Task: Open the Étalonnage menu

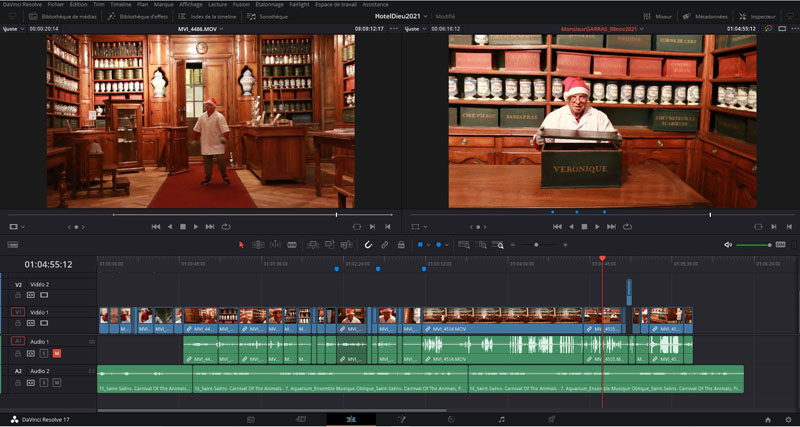Action: [267, 4]
